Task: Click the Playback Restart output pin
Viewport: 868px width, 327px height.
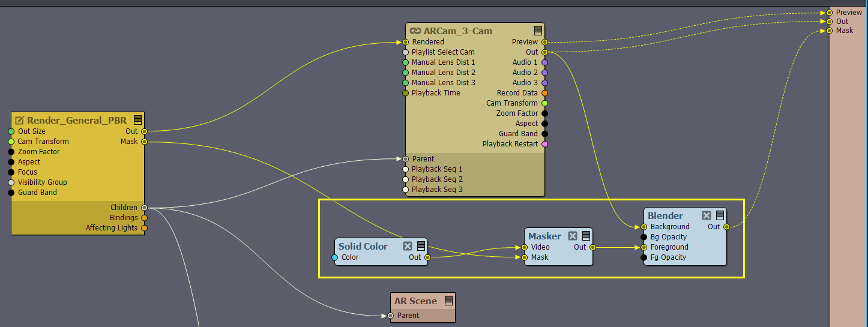Action: coord(544,144)
